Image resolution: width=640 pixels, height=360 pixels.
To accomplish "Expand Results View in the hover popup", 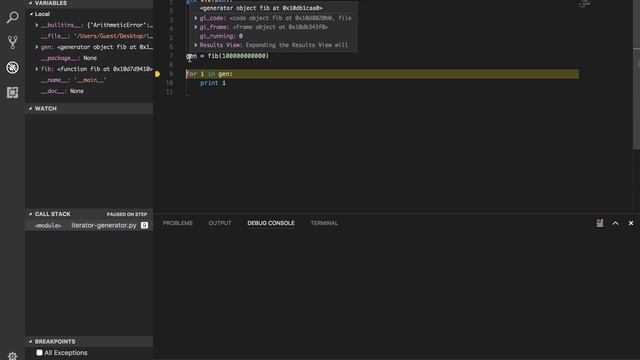I will pos(196,45).
